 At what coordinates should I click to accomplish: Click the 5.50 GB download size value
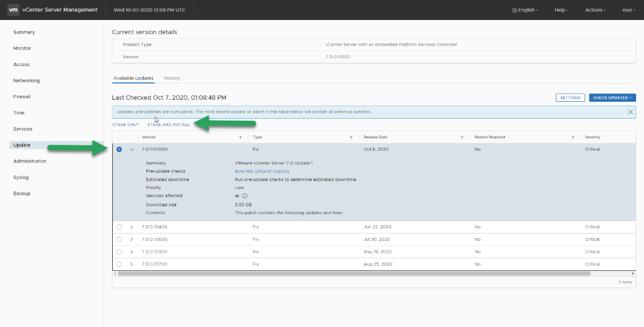point(243,205)
